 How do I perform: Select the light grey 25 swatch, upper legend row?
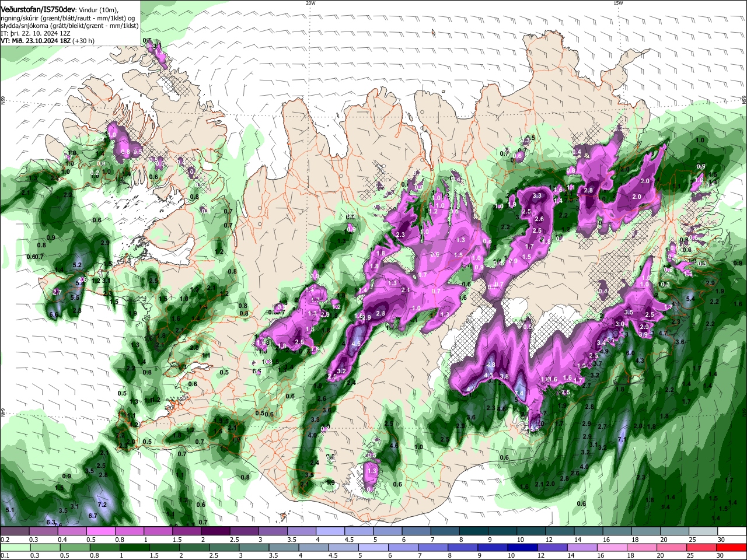pyautogui.click(x=703, y=531)
